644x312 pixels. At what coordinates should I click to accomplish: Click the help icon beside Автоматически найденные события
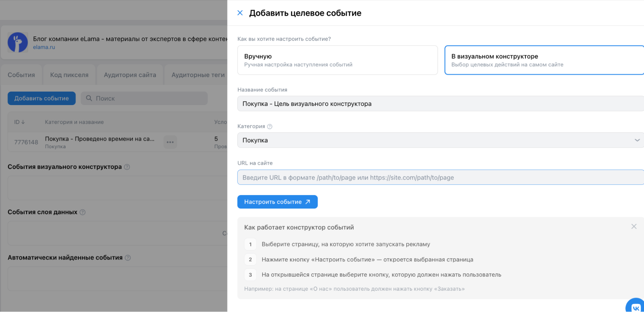(128, 258)
